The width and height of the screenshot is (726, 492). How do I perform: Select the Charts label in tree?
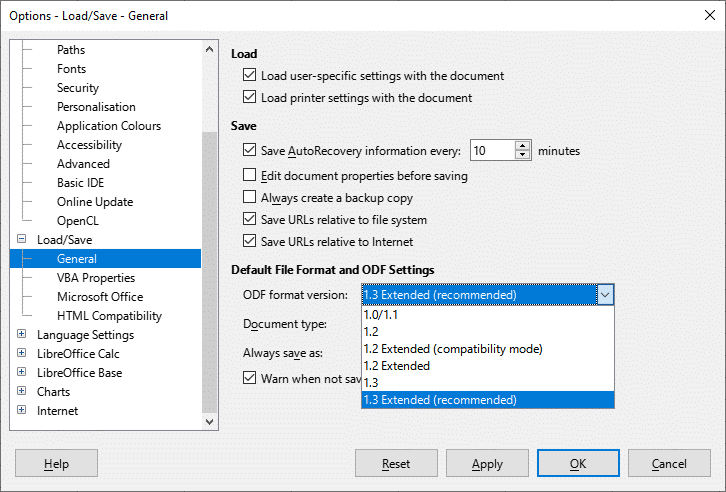(x=53, y=391)
